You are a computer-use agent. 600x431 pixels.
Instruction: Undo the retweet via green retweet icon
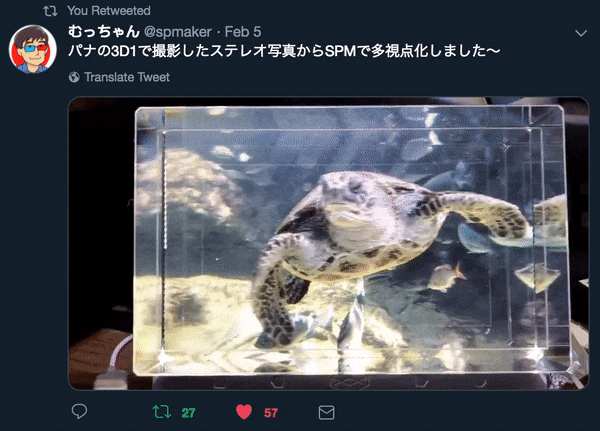coord(161,412)
